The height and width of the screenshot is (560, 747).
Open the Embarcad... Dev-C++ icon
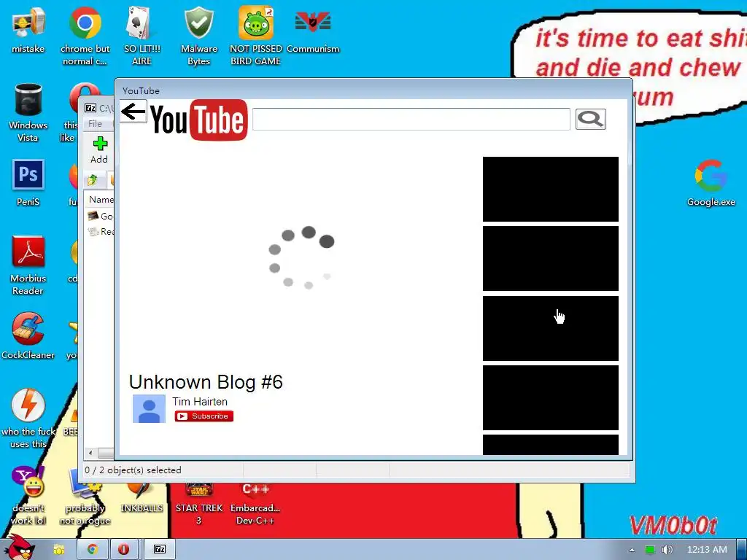256,502
